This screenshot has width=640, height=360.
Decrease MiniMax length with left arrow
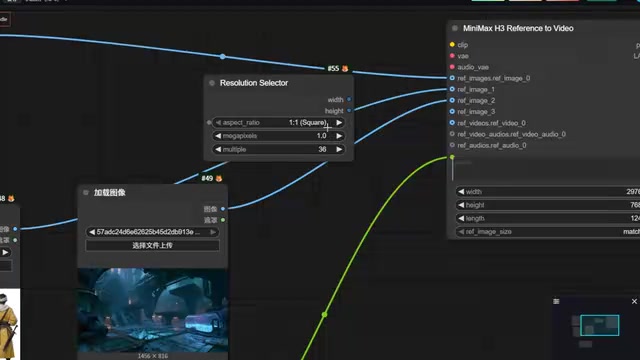(x=461, y=218)
